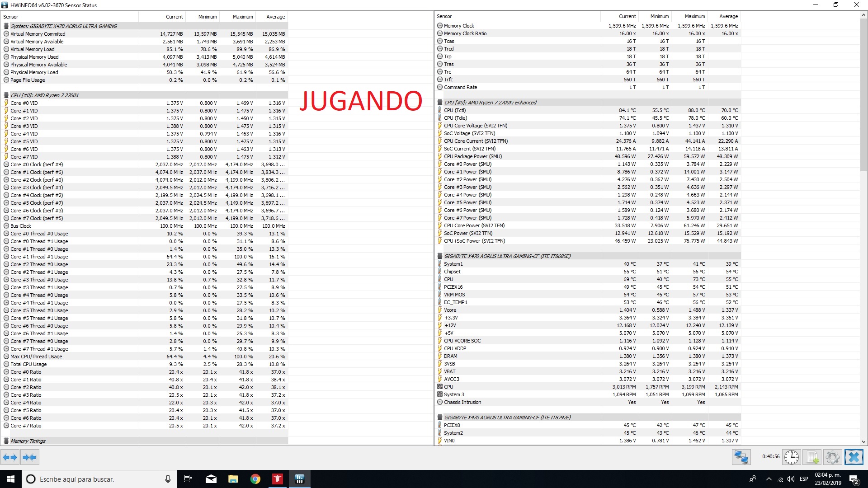Click the scrollbar down arrow
The image size is (868, 488).
point(863,442)
